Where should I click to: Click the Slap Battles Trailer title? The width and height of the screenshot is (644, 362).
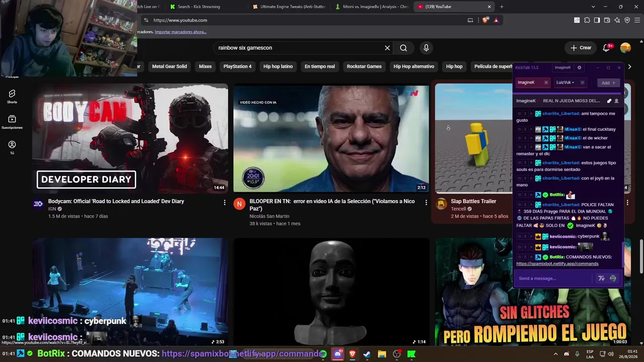pyautogui.click(x=473, y=201)
